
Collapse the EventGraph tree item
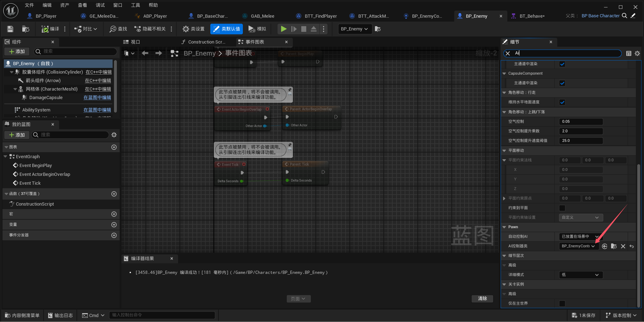coord(5,157)
